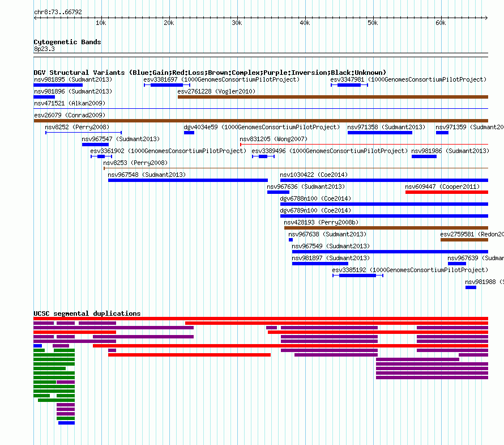Select nsv8253 (Perry2008) label
Screen dimensions: 504x445
(x=135, y=163)
